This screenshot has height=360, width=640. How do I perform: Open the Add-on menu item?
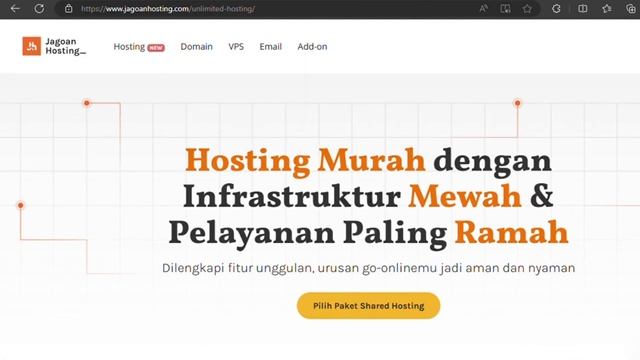[x=312, y=47]
